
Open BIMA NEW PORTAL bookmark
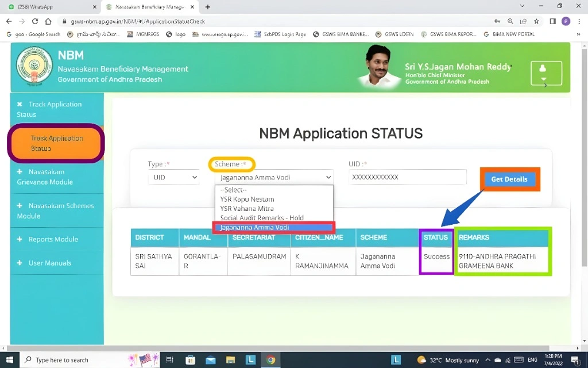tap(509, 34)
